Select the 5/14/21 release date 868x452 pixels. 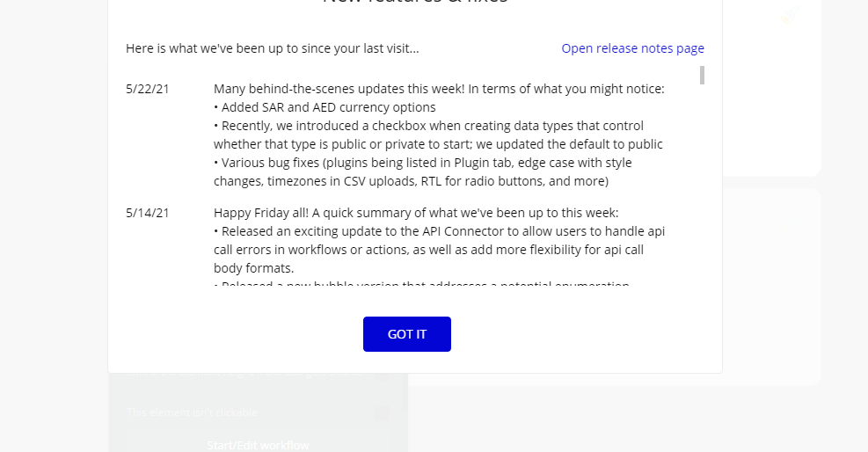pyautogui.click(x=147, y=213)
